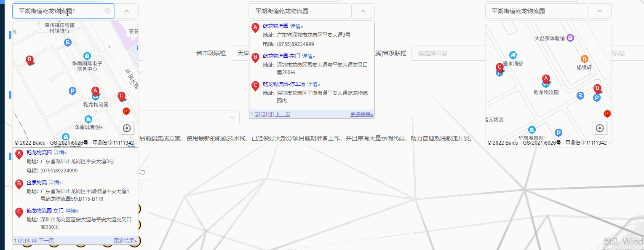Open 详情» link for 金泉物流
644x250 pixels.
pyautogui.click(x=55, y=183)
